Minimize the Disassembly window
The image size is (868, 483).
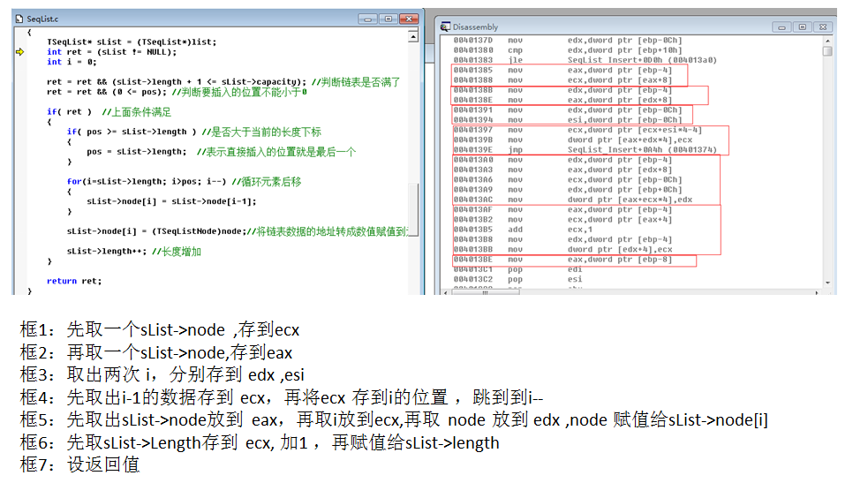[x=781, y=27]
